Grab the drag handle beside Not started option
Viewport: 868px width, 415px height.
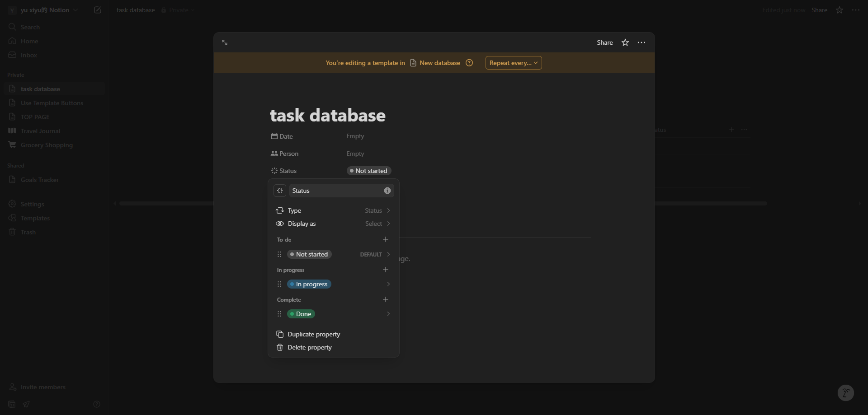point(279,254)
